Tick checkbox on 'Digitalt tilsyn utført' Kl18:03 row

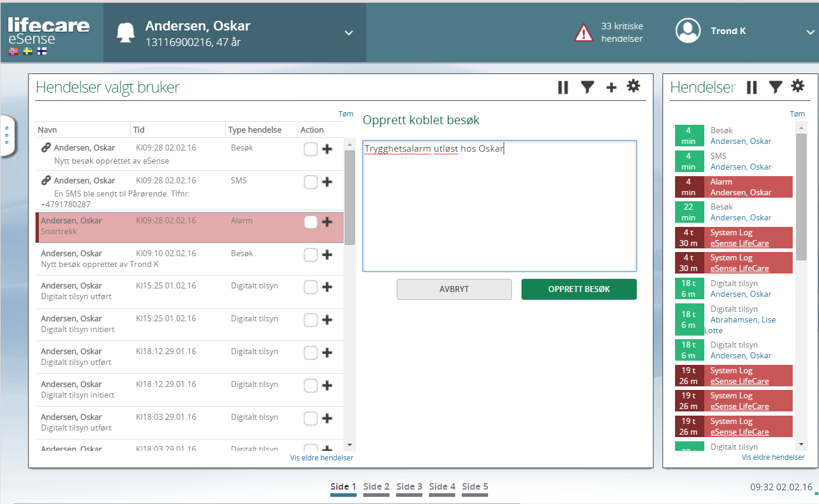311,419
